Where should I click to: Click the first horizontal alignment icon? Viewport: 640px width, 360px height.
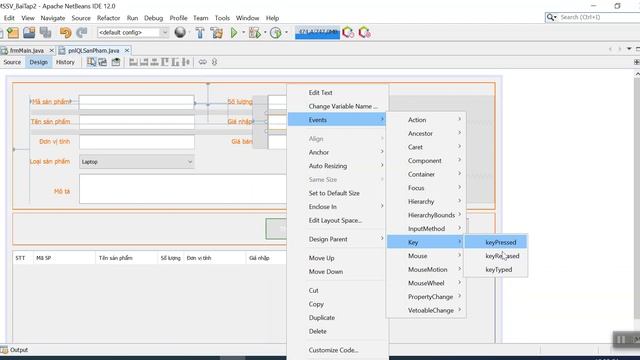click(133, 62)
